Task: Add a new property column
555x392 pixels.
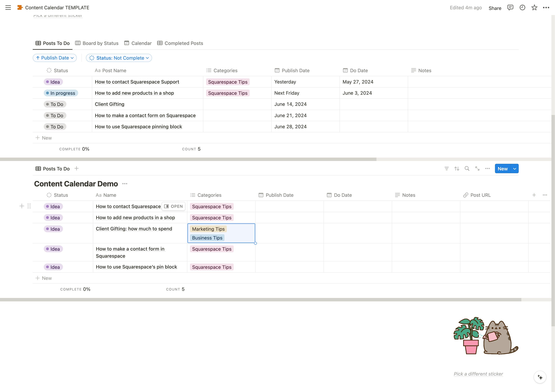Action: click(x=534, y=195)
